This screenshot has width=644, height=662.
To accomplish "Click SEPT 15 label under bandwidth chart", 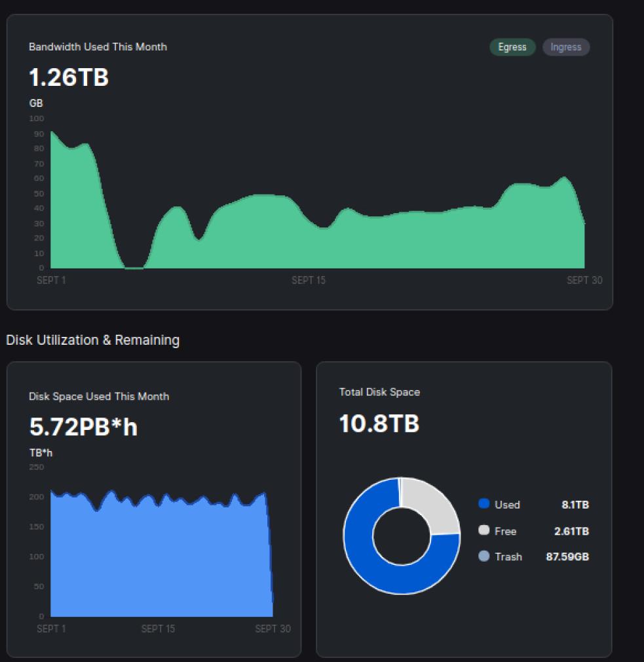I will (x=309, y=281).
